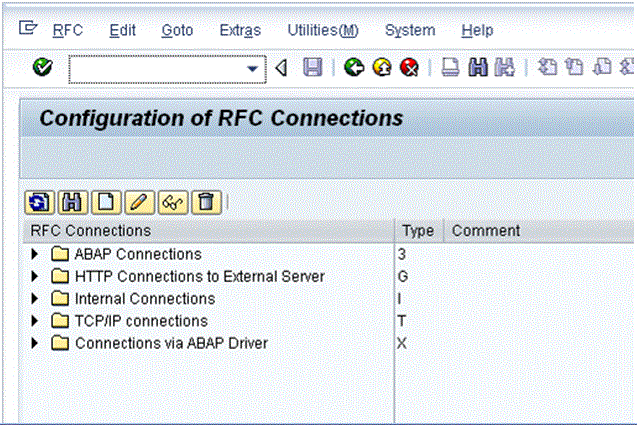Click the First Page icon
The height and width of the screenshot is (425, 637).
pyautogui.click(x=547, y=67)
